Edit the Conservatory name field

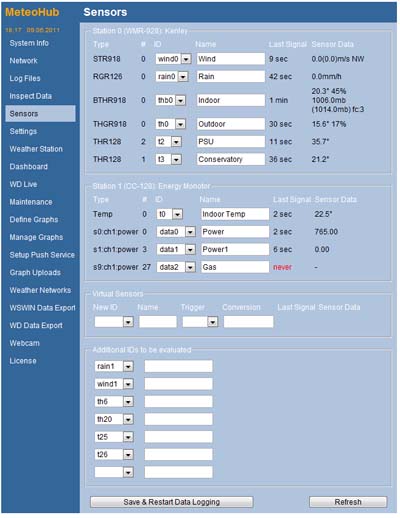point(231,160)
